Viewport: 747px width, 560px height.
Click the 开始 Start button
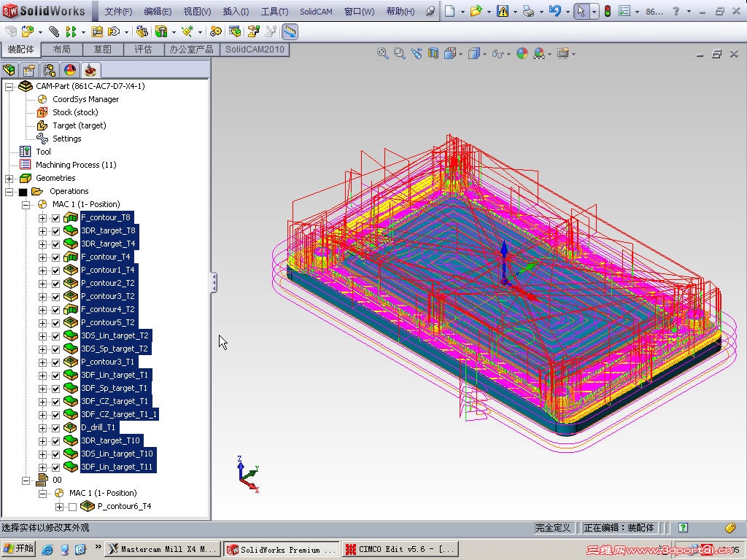coord(19,548)
